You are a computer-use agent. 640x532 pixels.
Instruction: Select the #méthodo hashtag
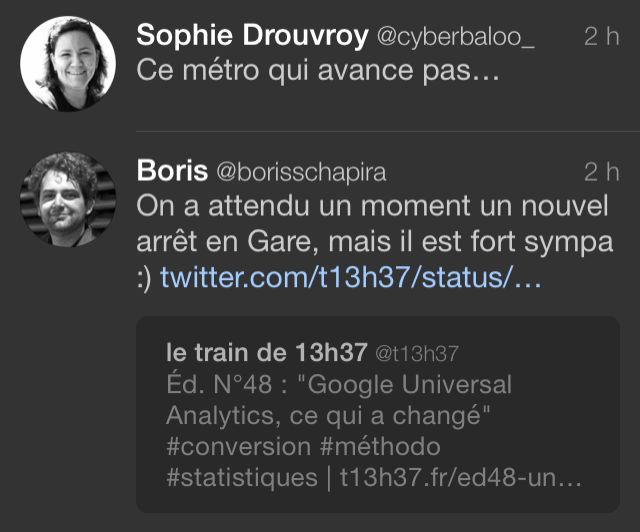coord(380,446)
